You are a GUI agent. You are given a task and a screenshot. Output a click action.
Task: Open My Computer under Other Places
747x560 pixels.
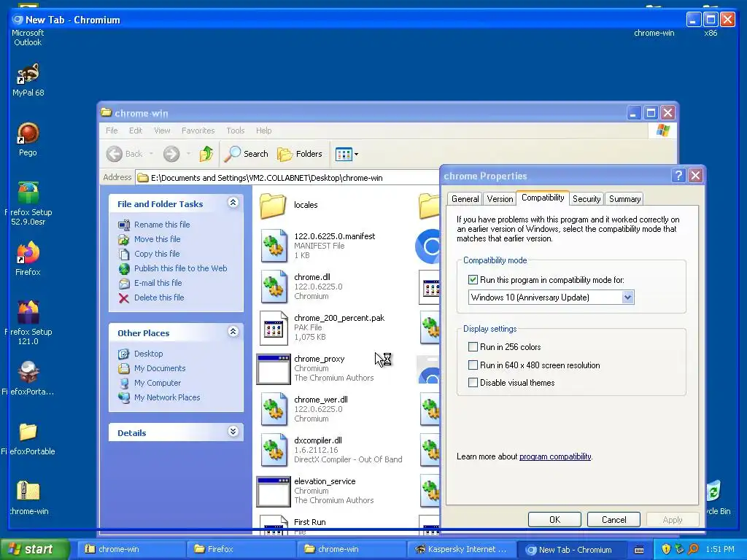158,383
